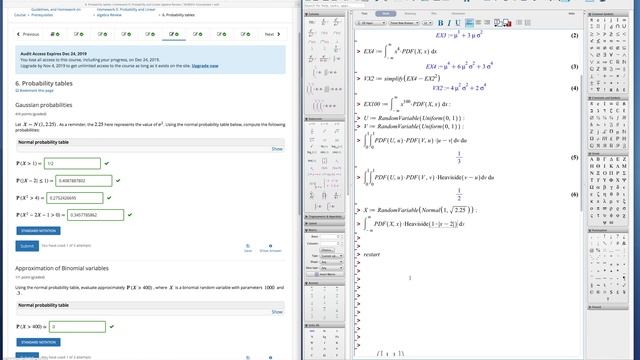
Task: Click the P(X > 400) answer field
Action: coord(77,327)
